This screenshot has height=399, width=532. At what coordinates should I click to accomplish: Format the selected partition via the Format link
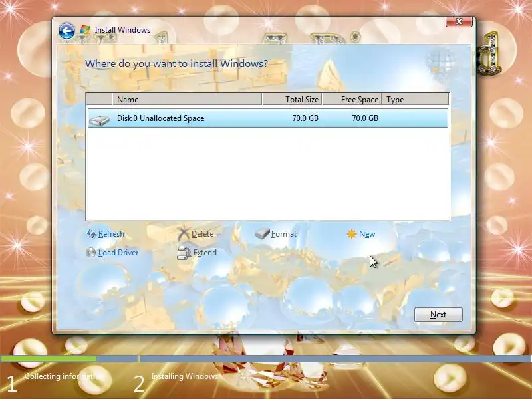(x=284, y=234)
